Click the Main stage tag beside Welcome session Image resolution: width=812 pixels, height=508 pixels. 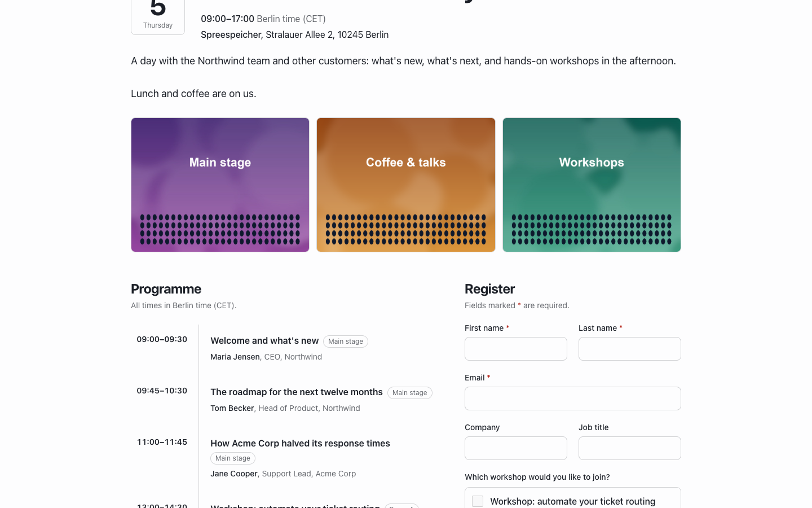pos(346,341)
